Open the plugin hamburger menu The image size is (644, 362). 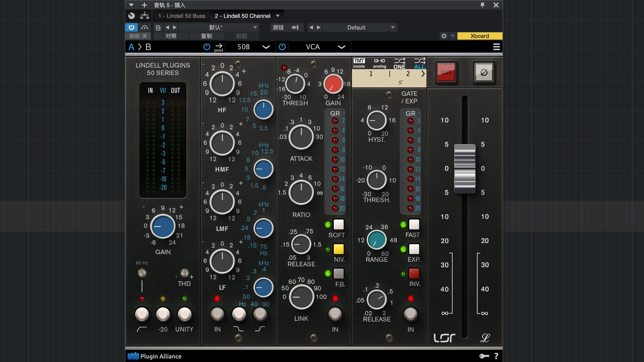pos(496,47)
